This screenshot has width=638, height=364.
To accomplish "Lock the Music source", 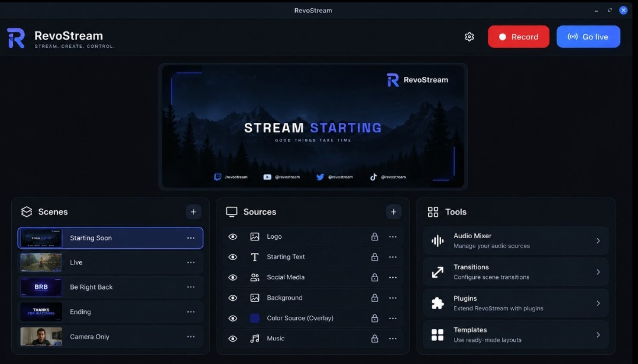I will click(x=375, y=338).
